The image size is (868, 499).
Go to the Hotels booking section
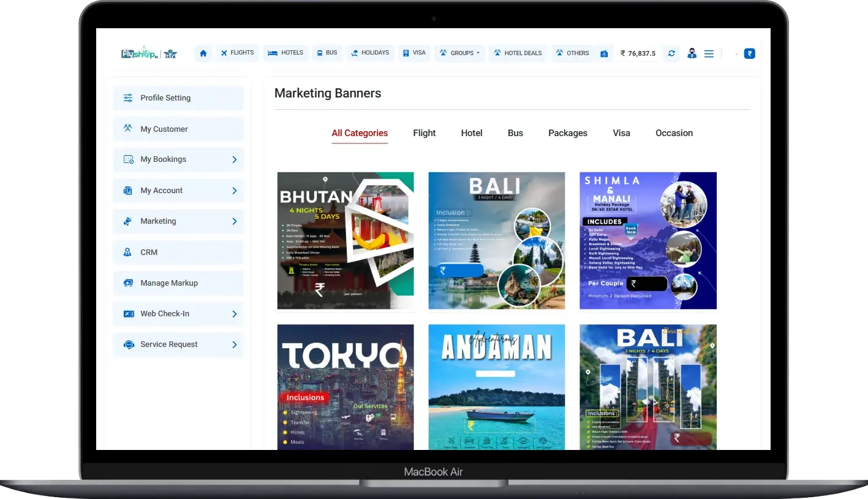click(285, 53)
